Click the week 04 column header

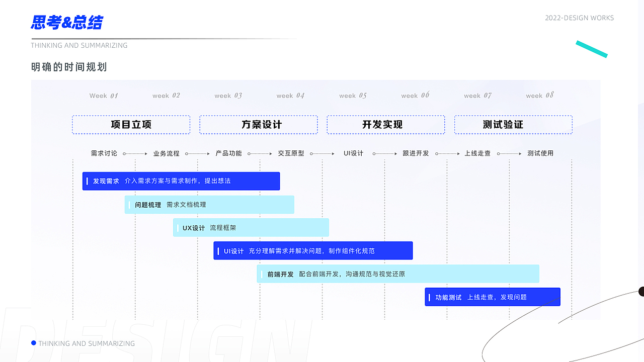point(291,96)
